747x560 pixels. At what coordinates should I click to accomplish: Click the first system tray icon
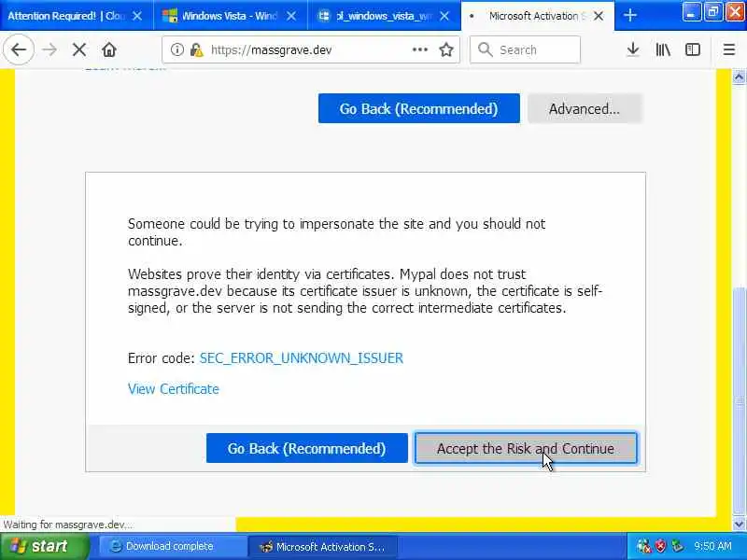coord(643,546)
